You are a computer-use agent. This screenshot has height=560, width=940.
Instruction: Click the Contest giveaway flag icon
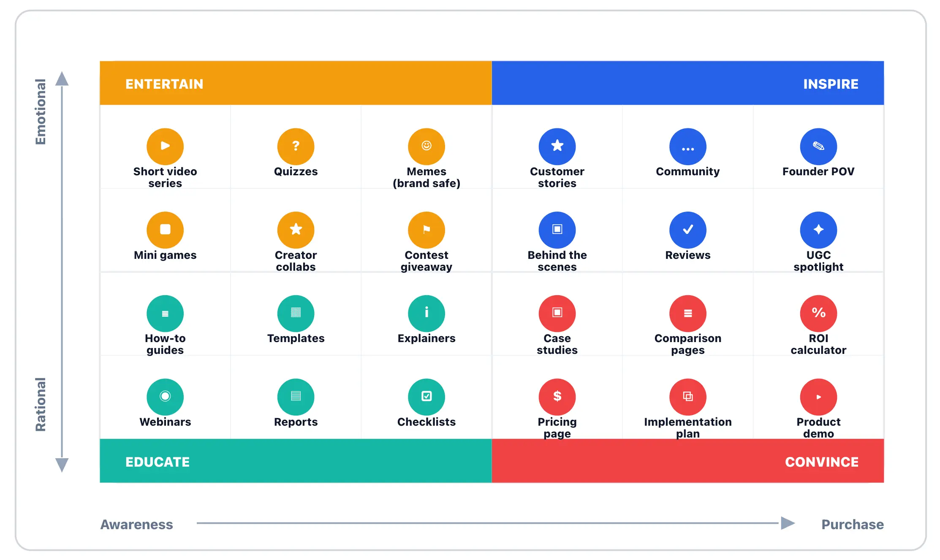[426, 230]
